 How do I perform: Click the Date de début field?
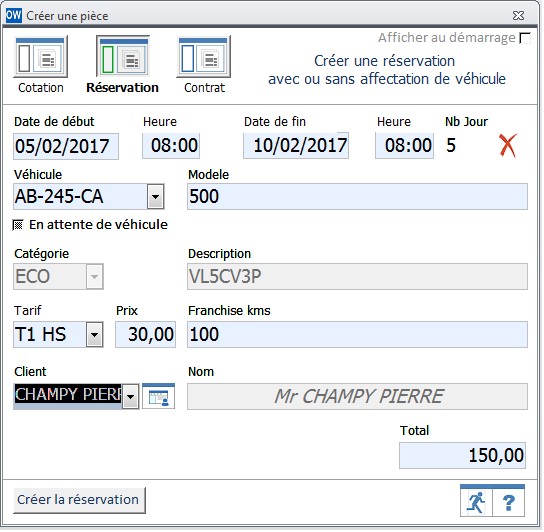66,146
